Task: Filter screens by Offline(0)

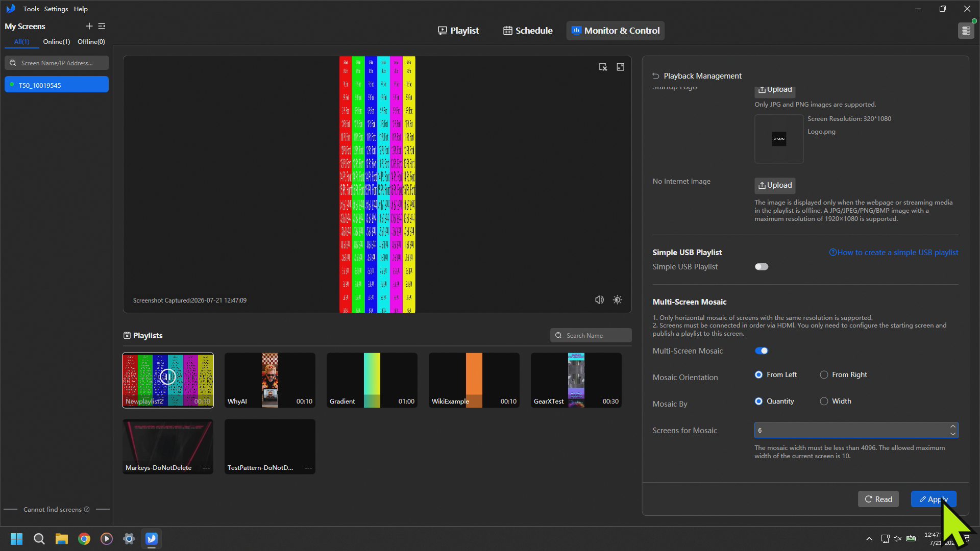Action: [x=91, y=42]
